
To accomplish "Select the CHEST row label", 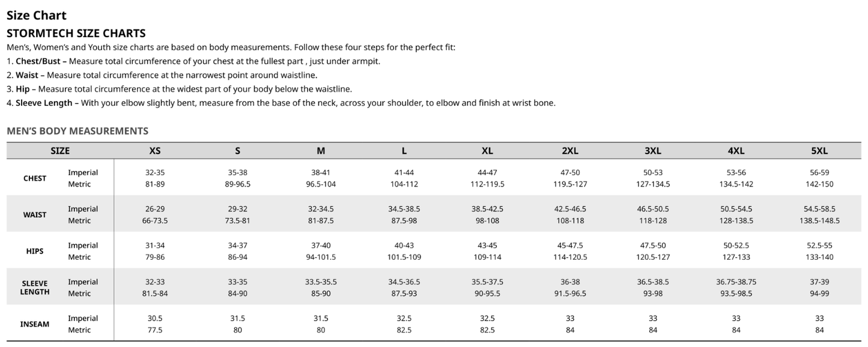I will pyautogui.click(x=35, y=178).
